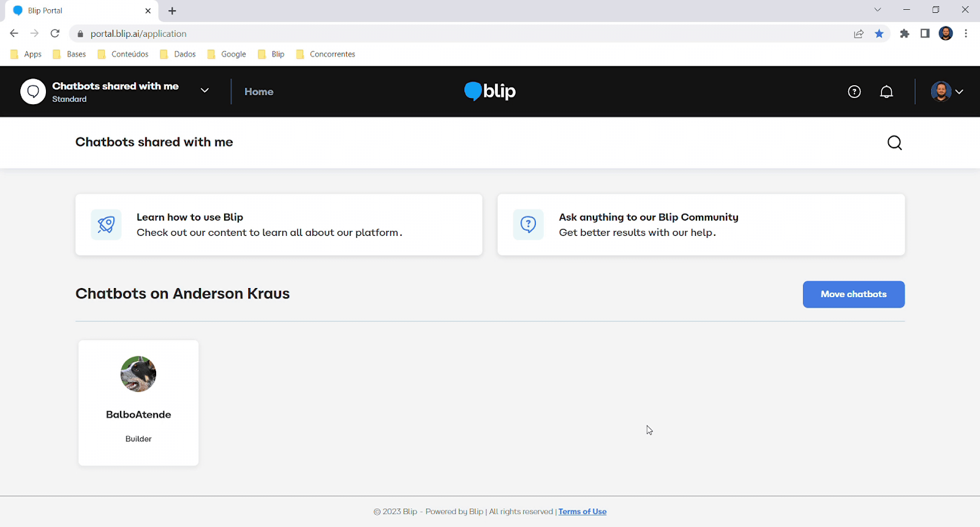980x527 pixels.
Task: Open the tab search dropdown arrow
Action: click(877, 10)
